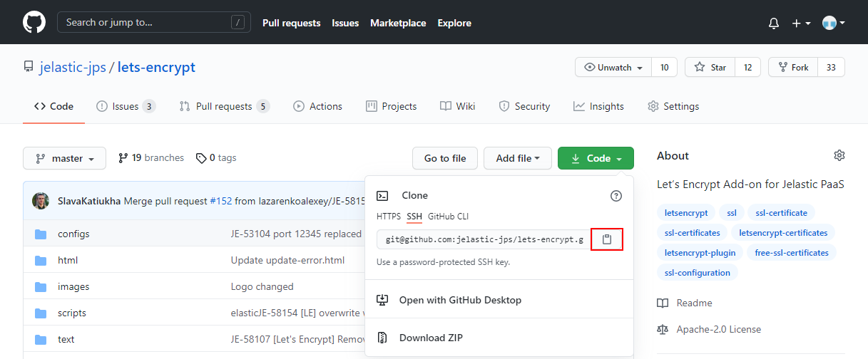
Task: Switch to the Projects tab
Action: pos(391,106)
